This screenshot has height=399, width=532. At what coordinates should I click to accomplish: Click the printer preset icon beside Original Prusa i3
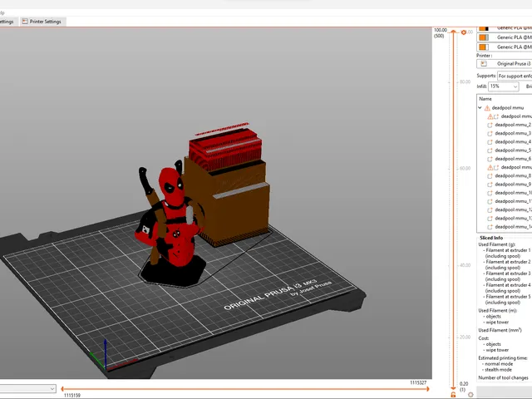(484, 64)
